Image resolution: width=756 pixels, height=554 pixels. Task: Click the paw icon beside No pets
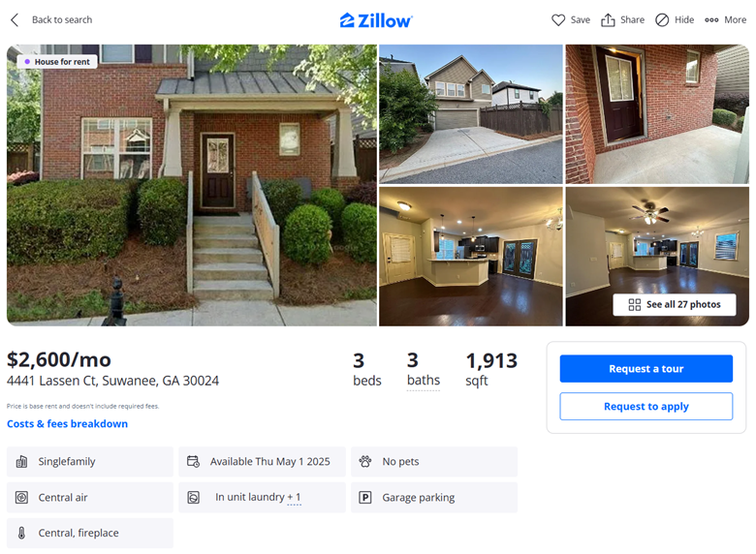pos(365,462)
